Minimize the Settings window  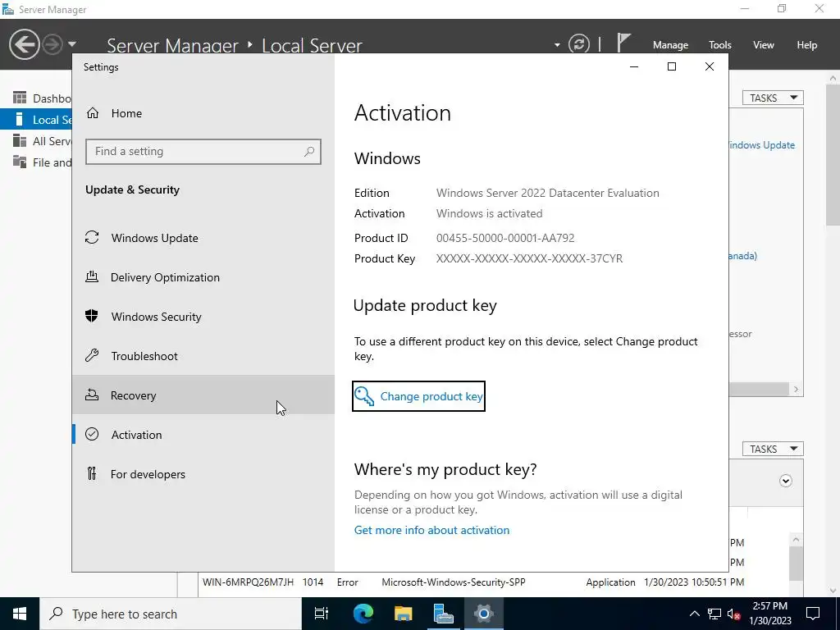pyautogui.click(x=634, y=66)
